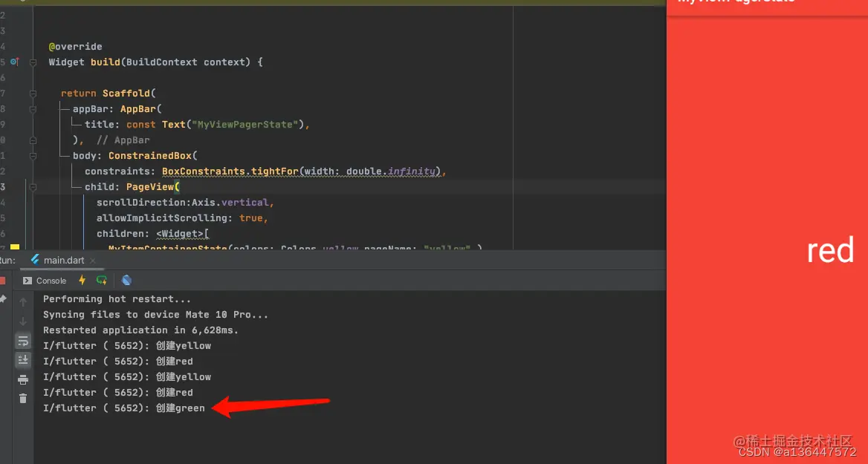
Task: Click the Flutter Hot Reload lightning icon
Action: click(82, 281)
